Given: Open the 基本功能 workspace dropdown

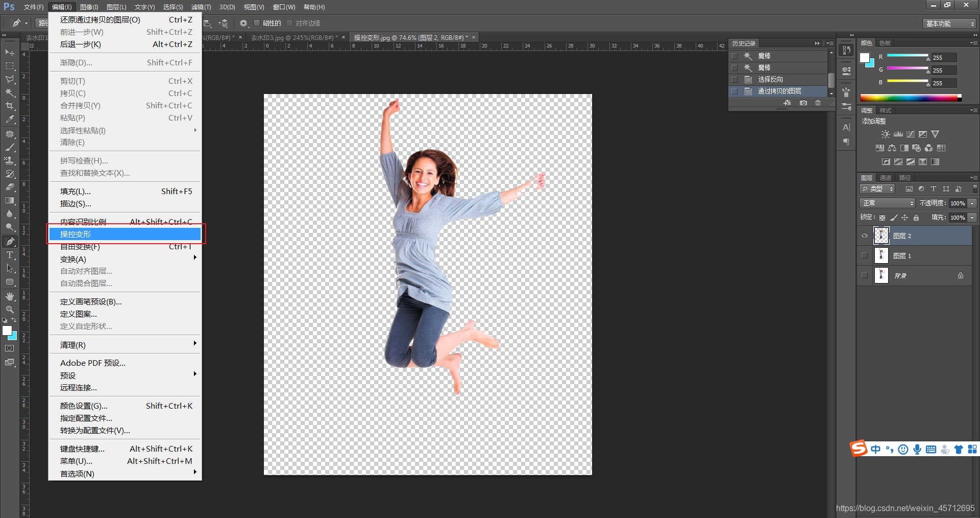Looking at the screenshot, I should [x=949, y=23].
